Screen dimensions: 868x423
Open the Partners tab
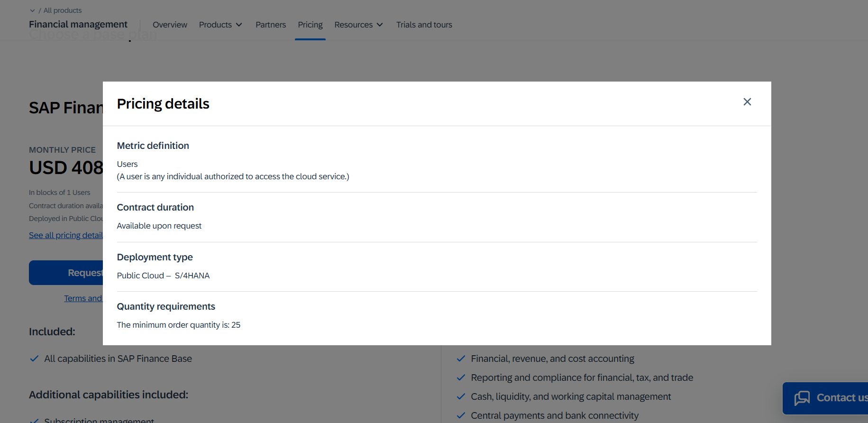click(271, 25)
